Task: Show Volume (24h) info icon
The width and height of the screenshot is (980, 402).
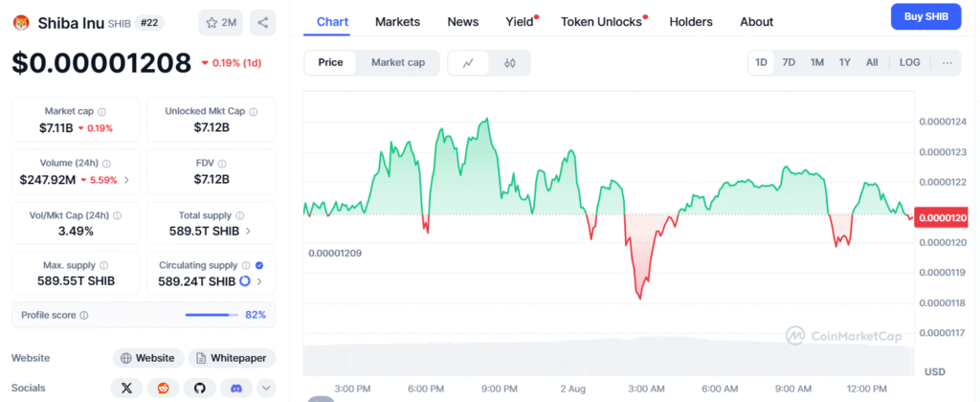Action: coord(106,163)
